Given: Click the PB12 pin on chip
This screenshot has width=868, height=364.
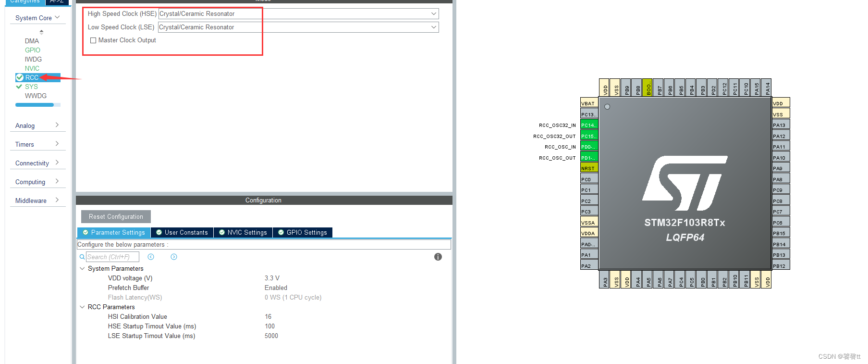Looking at the screenshot, I should pyautogui.click(x=781, y=266).
